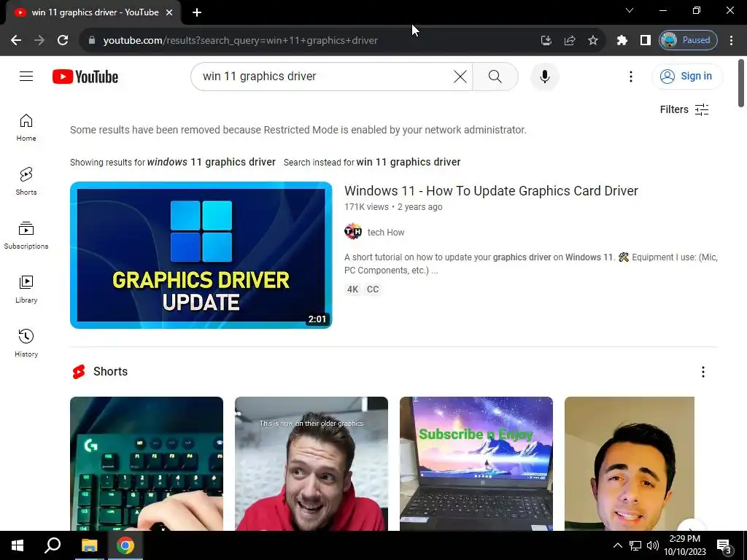Open the volume speaker icon
The height and width of the screenshot is (560, 747).
point(653,545)
